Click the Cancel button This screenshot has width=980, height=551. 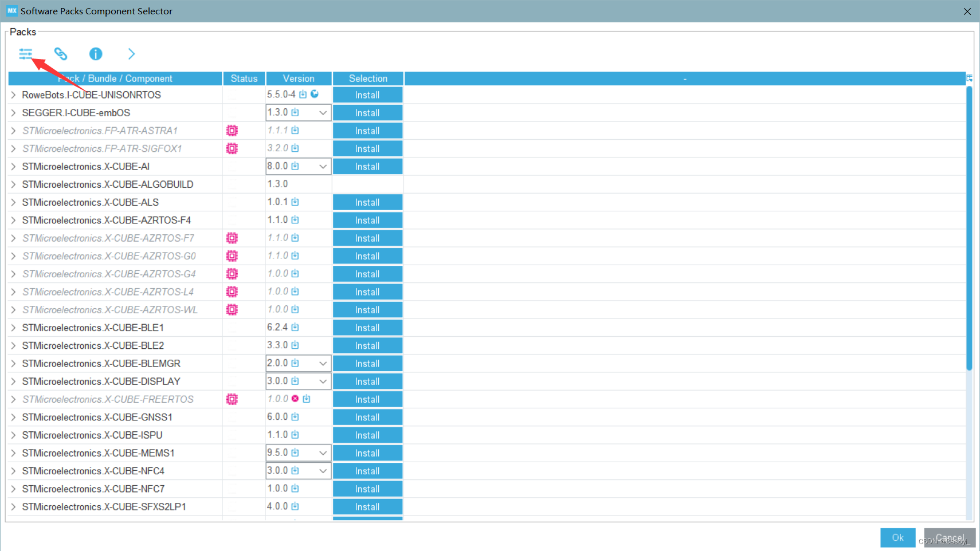tap(950, 538)
